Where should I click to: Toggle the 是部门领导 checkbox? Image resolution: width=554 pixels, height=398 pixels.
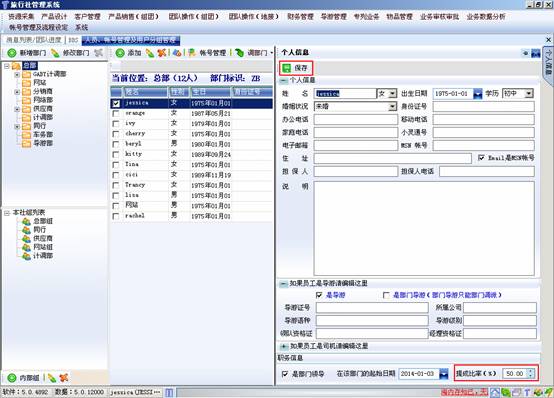coord(285,374)
